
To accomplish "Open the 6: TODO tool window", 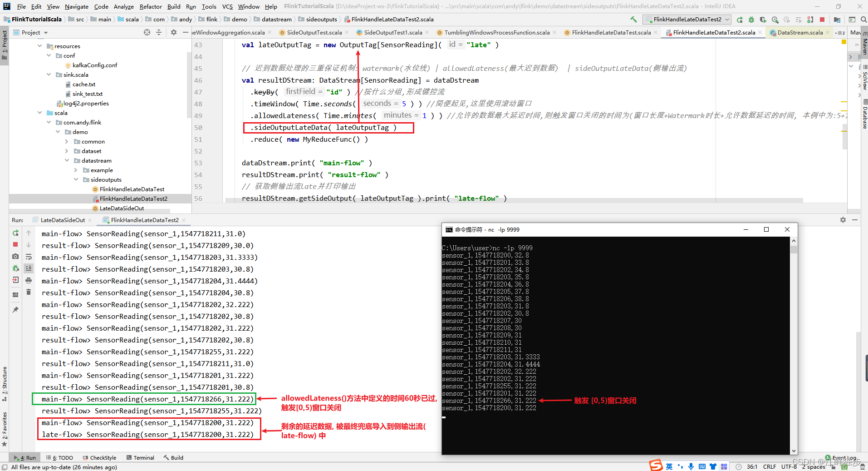I will (59, 457).
